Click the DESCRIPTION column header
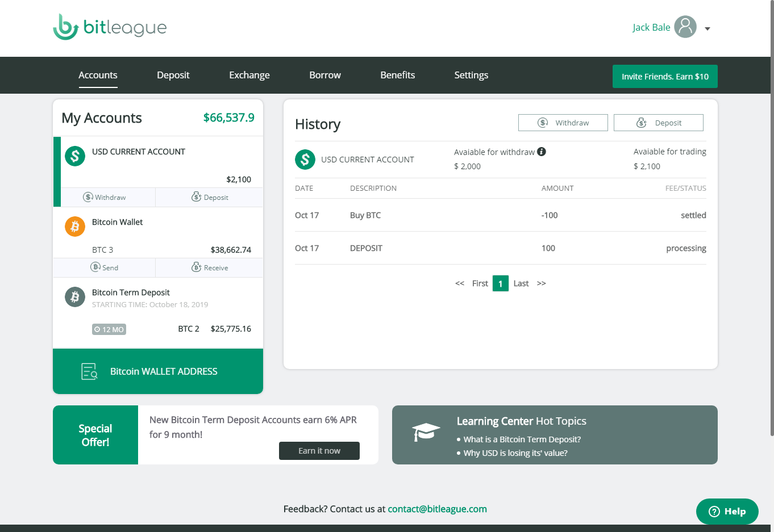 pyautogui.click(x=373, y=188)
